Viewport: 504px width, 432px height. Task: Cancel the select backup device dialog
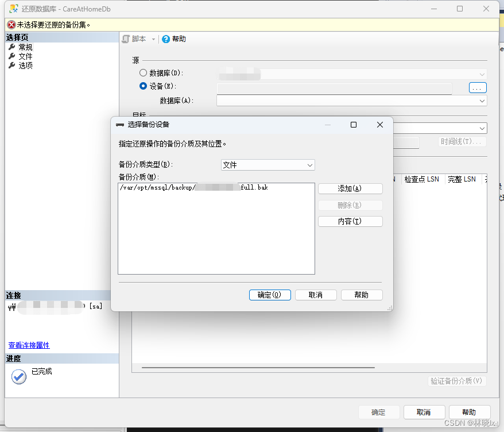[x=316, y=295]
